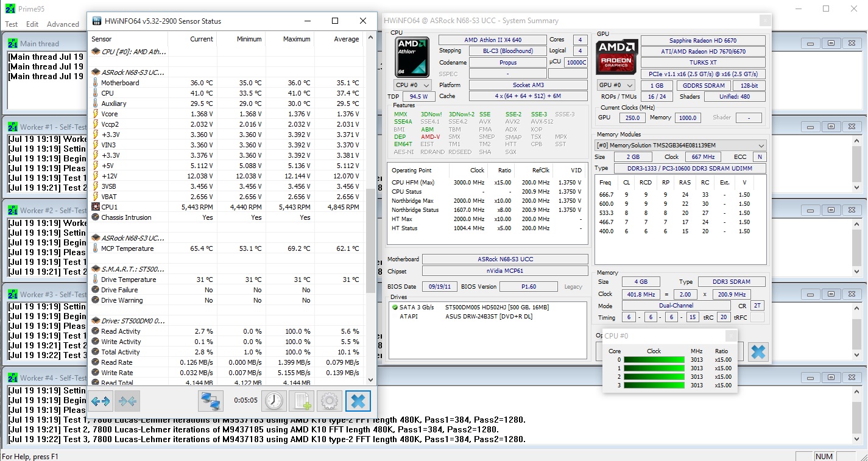Click the thermometer icon beside Drive Temperature
Image resolution: width=868 pixels, height=461 pixels.
[95, 280]
